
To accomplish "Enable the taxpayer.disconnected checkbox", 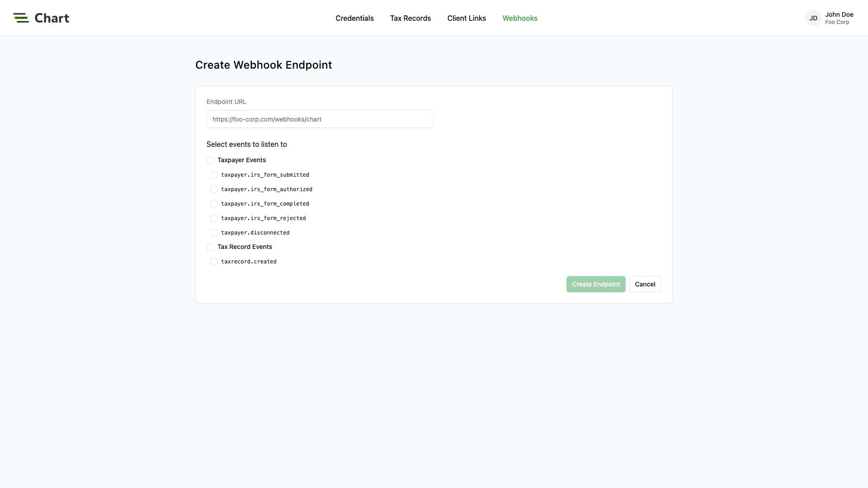I will (x=214, y=233).
